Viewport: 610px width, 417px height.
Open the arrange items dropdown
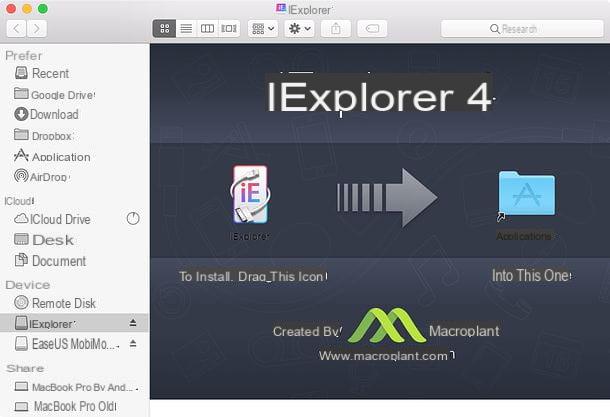[263, 28]
